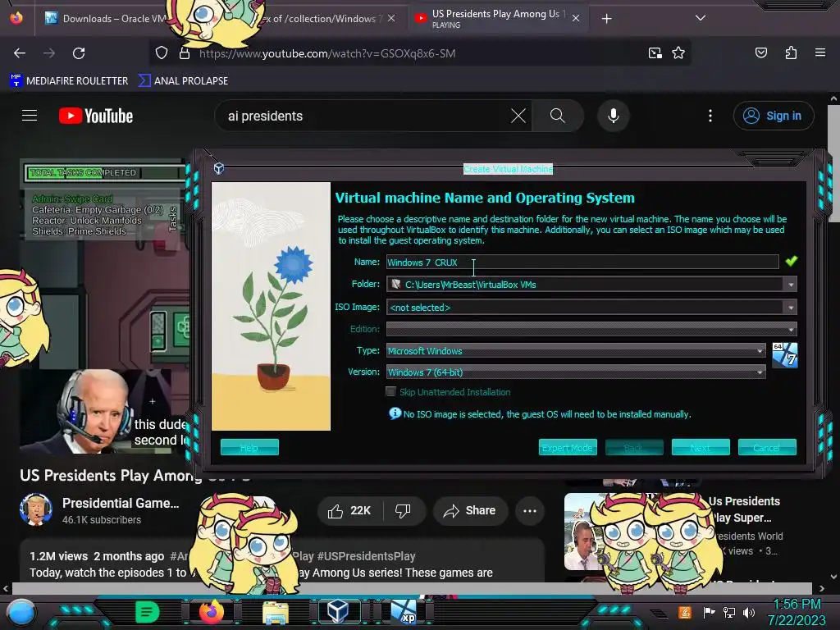Share the video
840x630 pixels.
(470, 510)
